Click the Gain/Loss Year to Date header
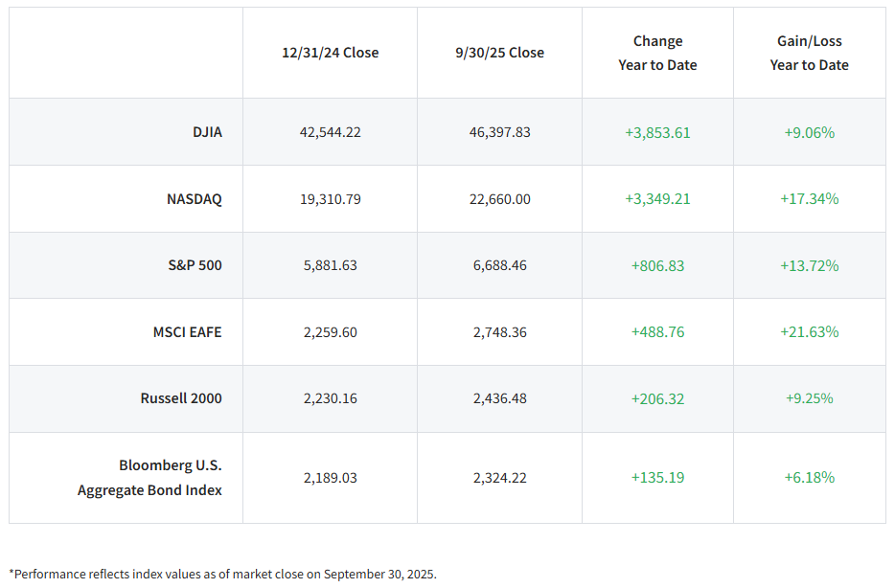This screenshot has height=588, width=895. click(x=809, y=54)
